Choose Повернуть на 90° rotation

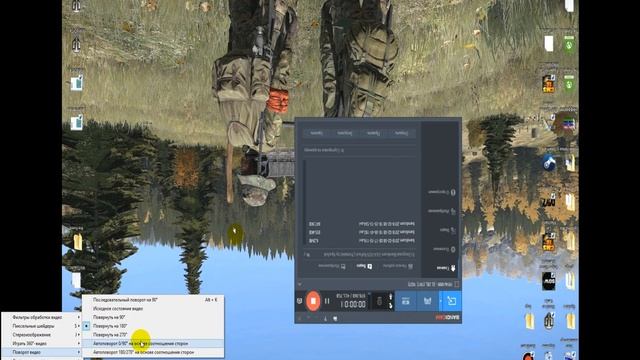153,317
